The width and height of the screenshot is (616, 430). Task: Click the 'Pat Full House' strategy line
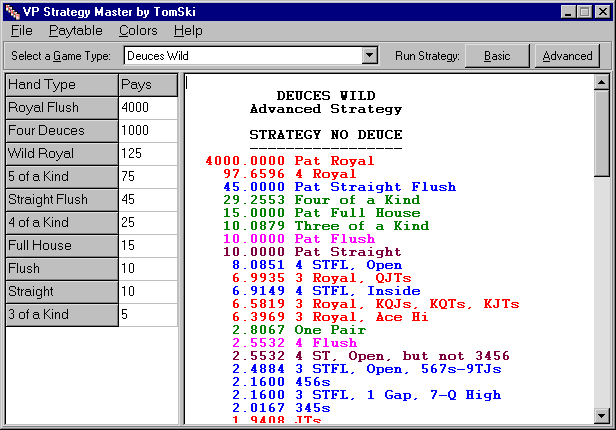point(322,213)
